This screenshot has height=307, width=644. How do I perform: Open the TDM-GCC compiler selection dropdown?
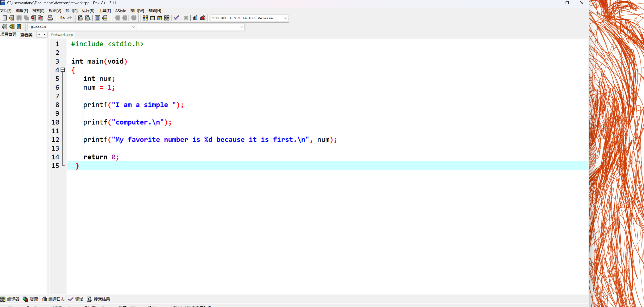286,18
